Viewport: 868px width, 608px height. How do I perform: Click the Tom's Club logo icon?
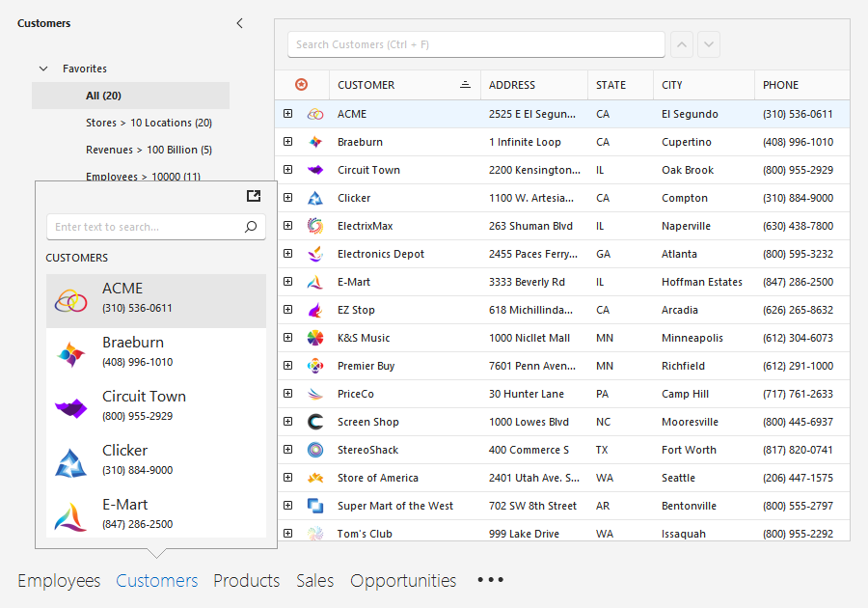coord(315,534)
